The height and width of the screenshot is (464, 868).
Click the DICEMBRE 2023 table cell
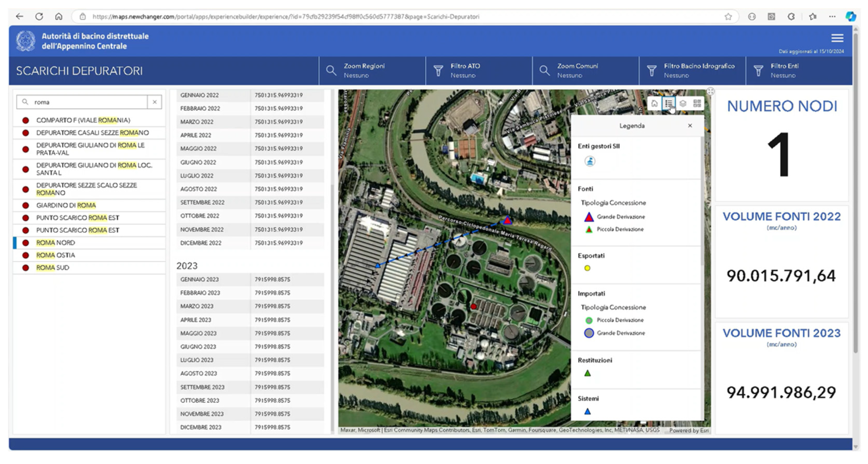[213, 427]
